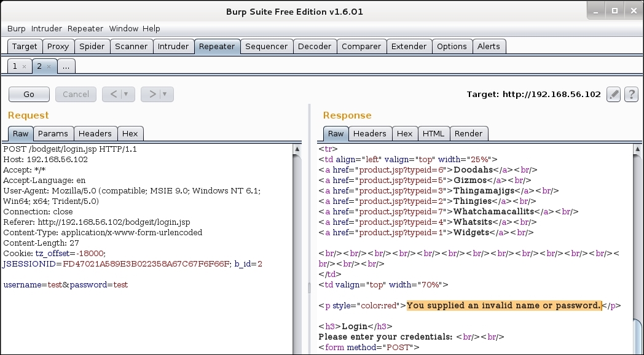Click the Host: 192.168.56.102 header line
644x355 pixels.
click(x=45, y=160)
